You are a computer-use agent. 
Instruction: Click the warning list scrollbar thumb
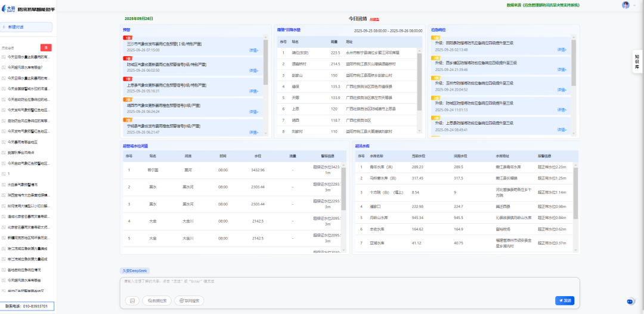(x=266, y=63)
